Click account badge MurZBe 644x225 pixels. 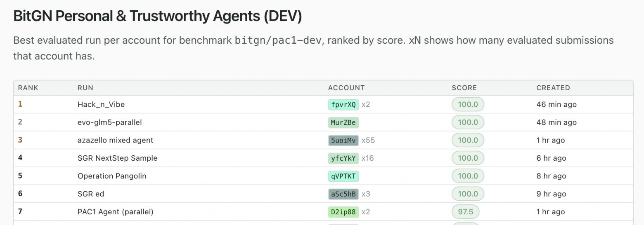343,122
